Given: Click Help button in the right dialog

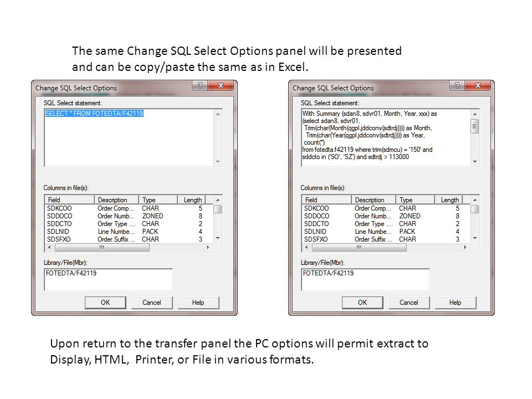Looking at the screenshot, I should click(x=456, y=303).
